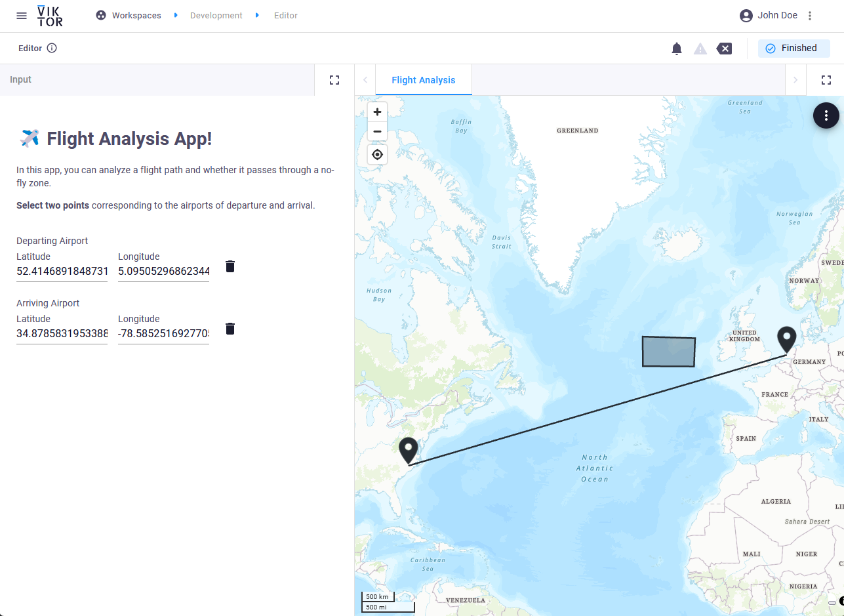The width and height of the screenshot is (844, 616).
Task: Expand Input panel to fullscreen
Action: [x=334, y=80]
